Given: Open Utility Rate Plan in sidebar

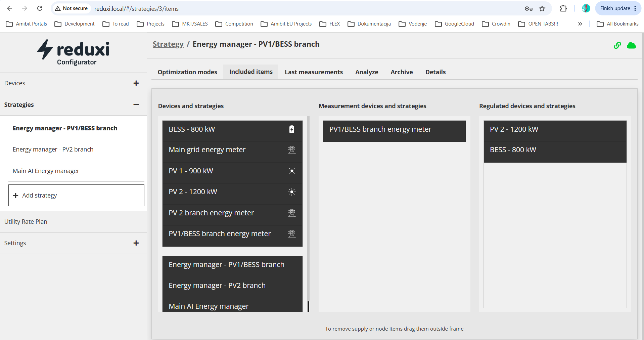Looking at the screenshot, I should [x=73, y=222].
